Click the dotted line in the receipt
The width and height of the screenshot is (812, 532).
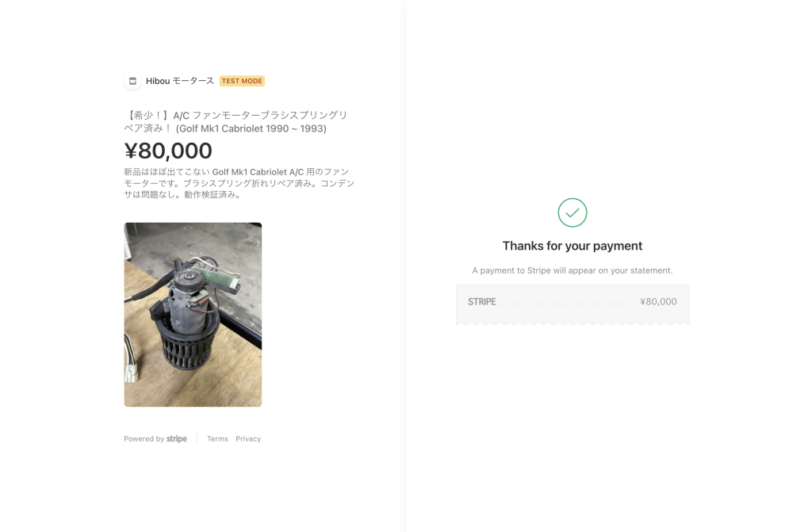coord(567,304)
